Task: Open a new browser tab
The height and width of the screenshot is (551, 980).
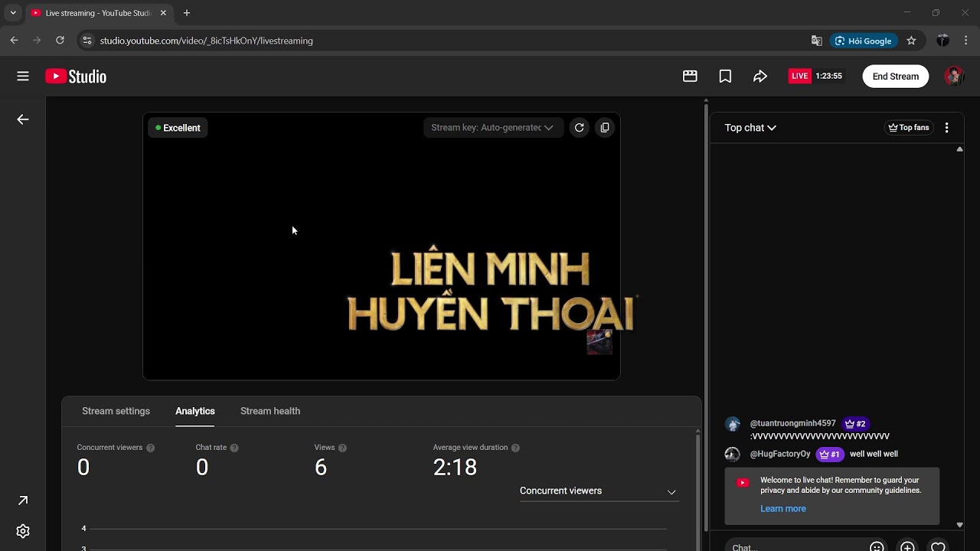Action: tap(186, 13)
